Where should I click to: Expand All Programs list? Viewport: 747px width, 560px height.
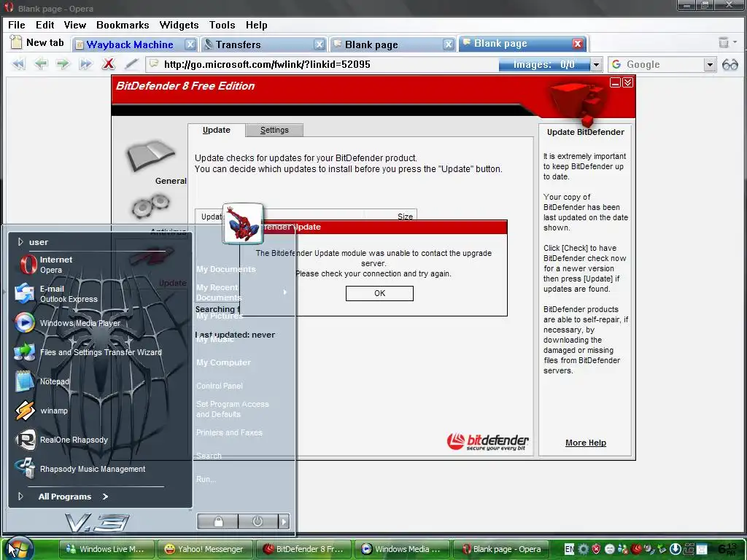[73, 497]
